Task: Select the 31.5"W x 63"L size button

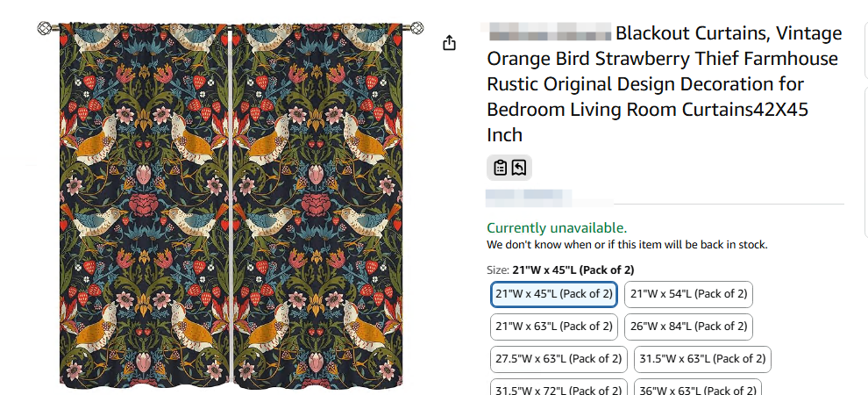Action: click(x=703, y=359)
